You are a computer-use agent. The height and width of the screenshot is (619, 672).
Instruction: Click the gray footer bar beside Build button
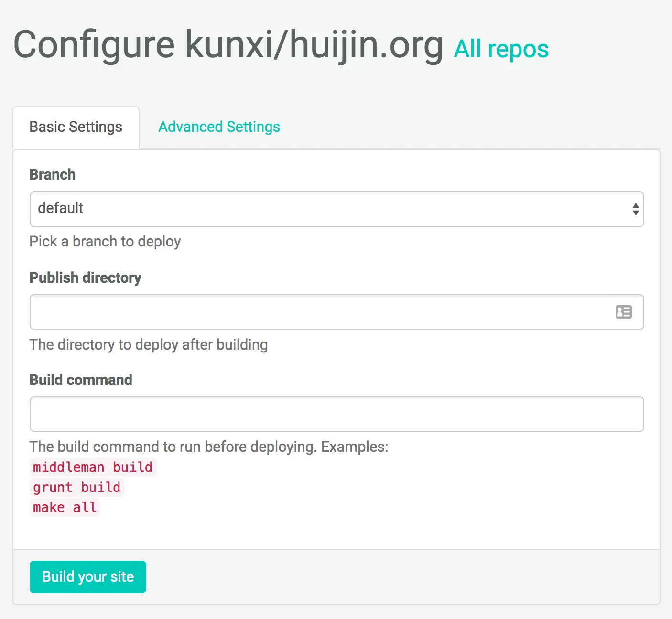point(401,577)
